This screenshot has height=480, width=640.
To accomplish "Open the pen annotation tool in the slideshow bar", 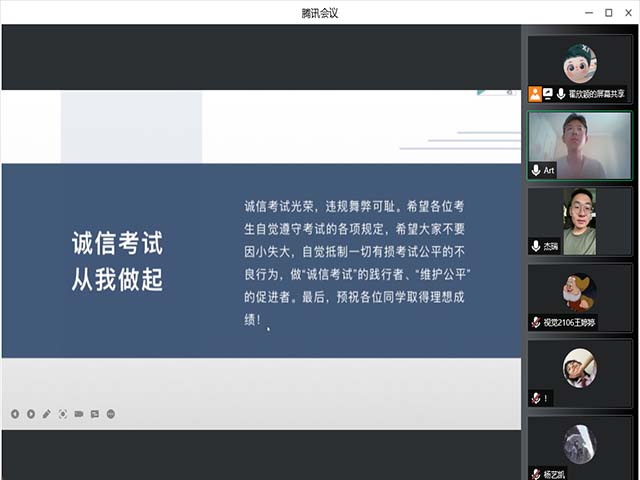I will pos(47,414).
